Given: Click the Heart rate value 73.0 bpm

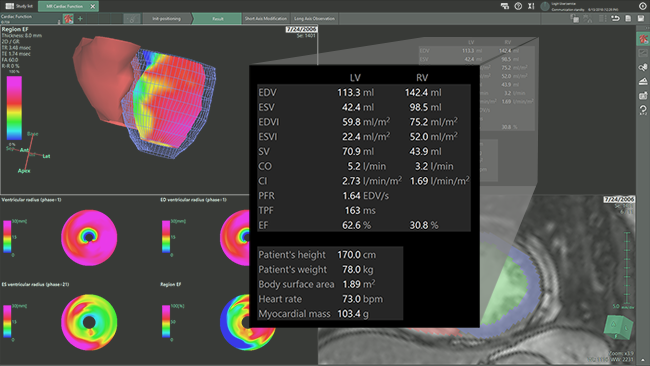Looking at the screenshot, I should (362, 299).
